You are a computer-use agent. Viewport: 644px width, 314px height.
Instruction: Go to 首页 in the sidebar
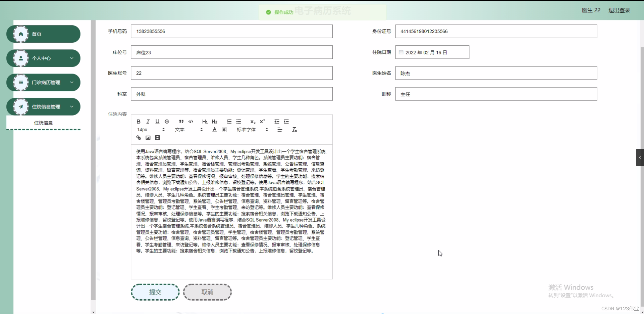click(x=43, y=34)
